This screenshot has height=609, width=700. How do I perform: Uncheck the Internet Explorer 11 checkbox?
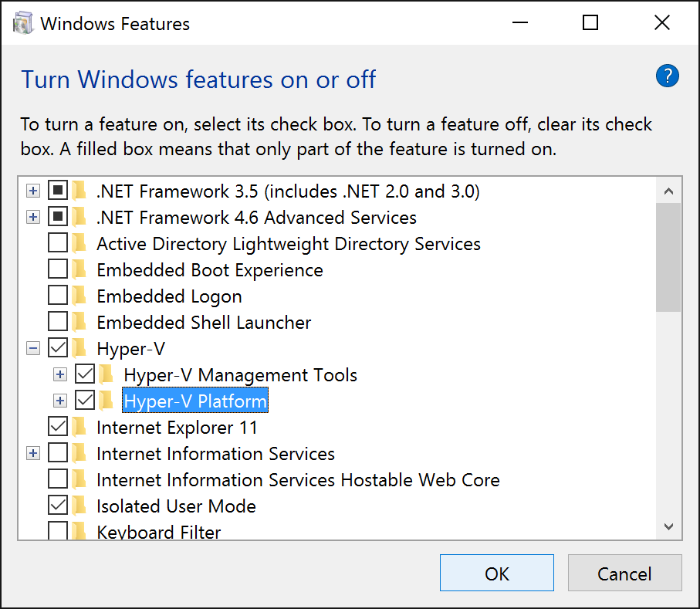click(58, 426)
